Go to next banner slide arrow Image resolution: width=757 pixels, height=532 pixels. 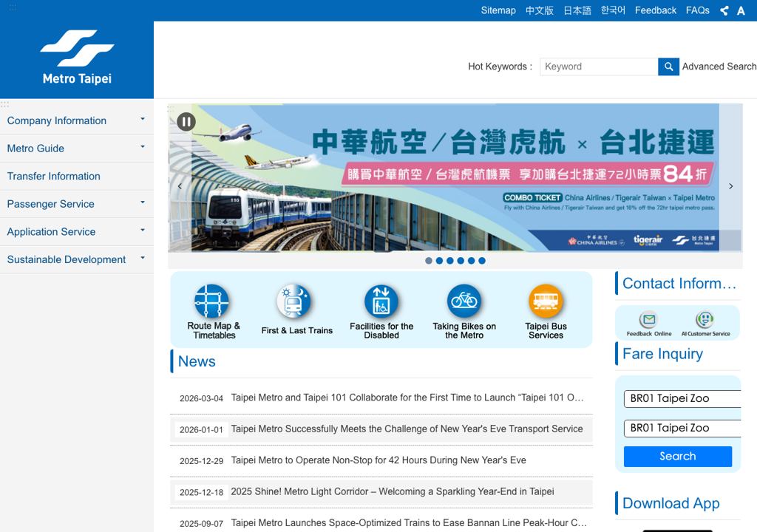click(x=731, y=186)
